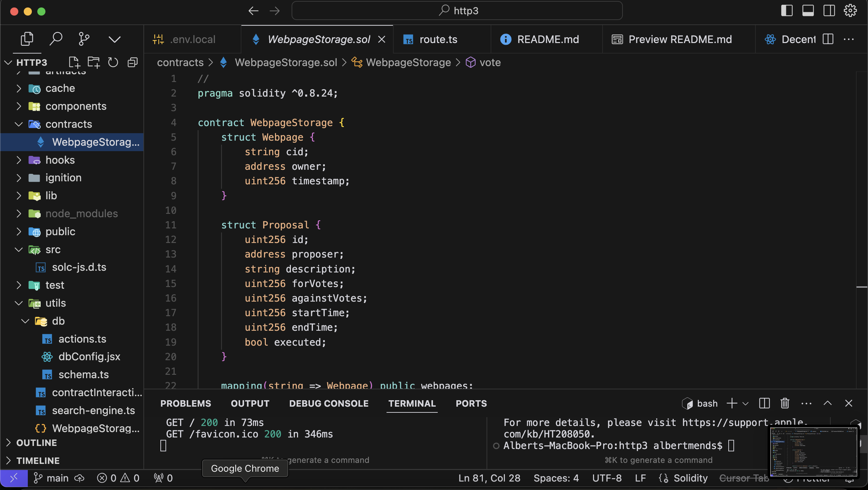Switch to the route.ts tab
The image size is (868, 490).
point(438,39)
